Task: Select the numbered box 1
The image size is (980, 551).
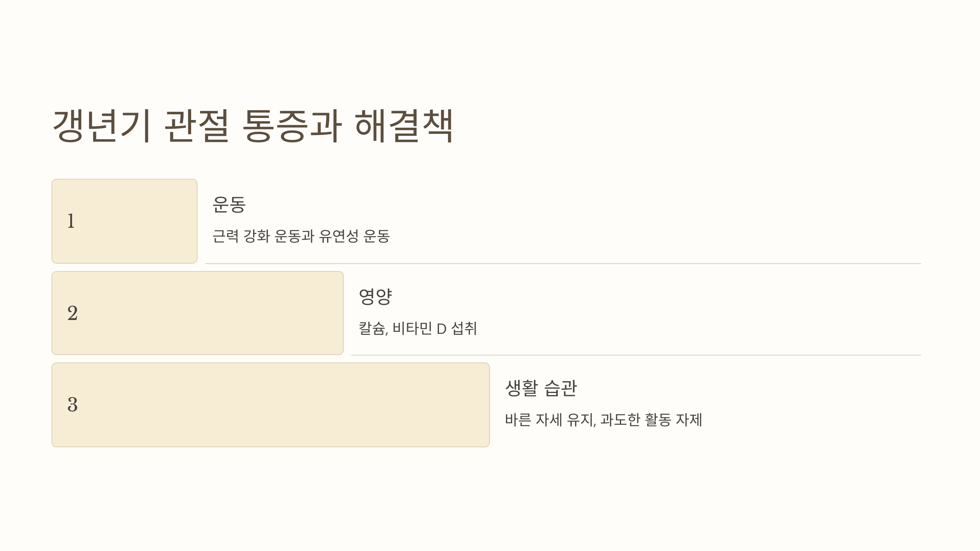Action: [x=125, y=221]
